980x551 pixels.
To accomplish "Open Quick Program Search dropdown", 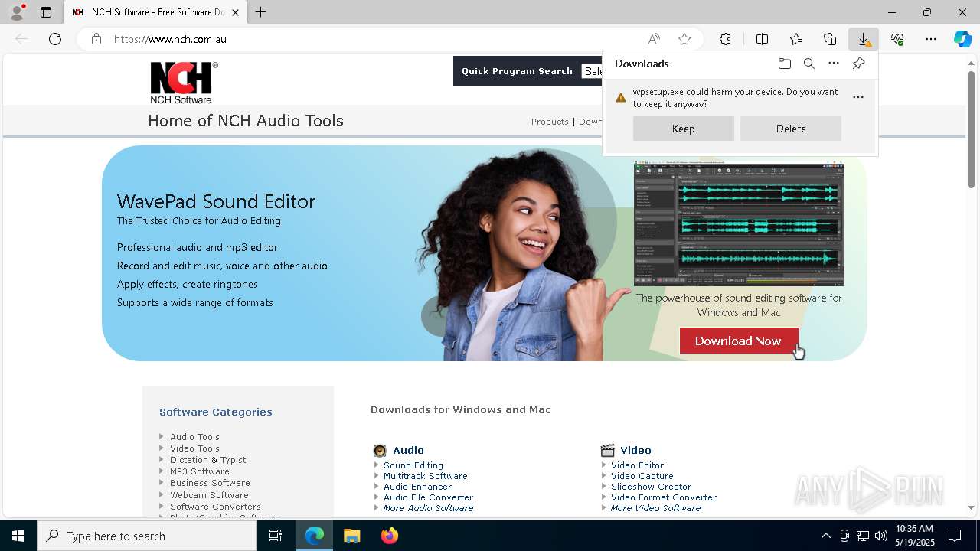I will pyautogui.click(x=593, y=71).
